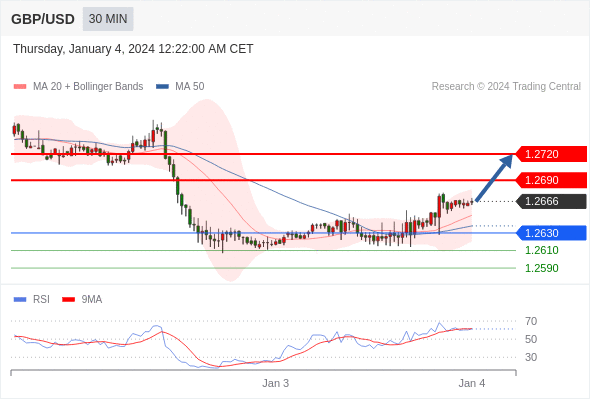Click the 1.2666 current price tag
590x400 pixels.
tap(551, 201)
